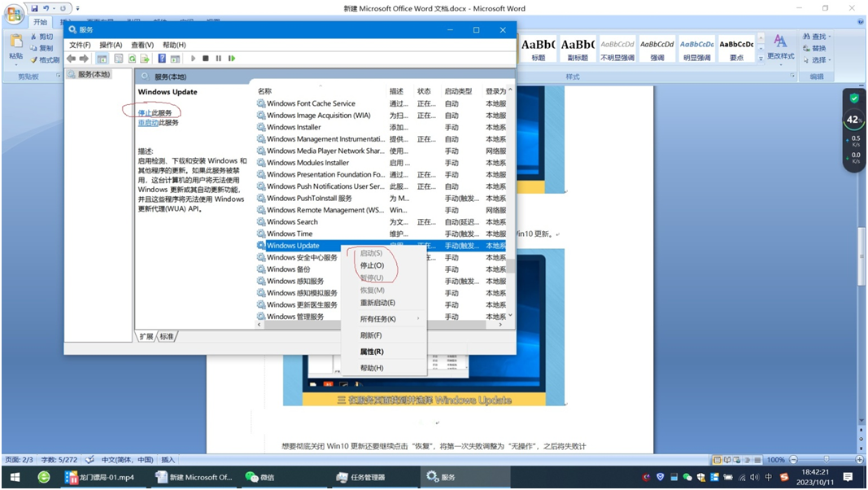This screenshot has height=490, width=868.
Task: Click the proofing check icon in Word status bar
Action: click(89, 460)
